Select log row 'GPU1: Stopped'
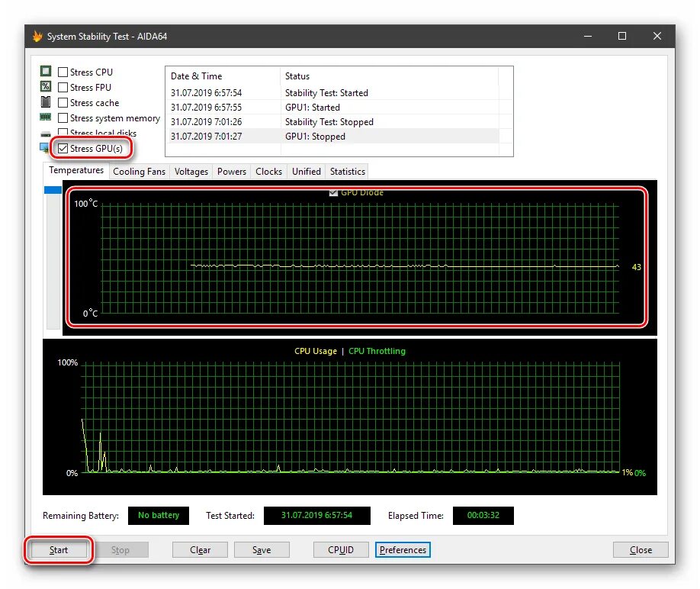Image resolution: width=700 pixels, height=589 pixels. [x=332, y=137]
